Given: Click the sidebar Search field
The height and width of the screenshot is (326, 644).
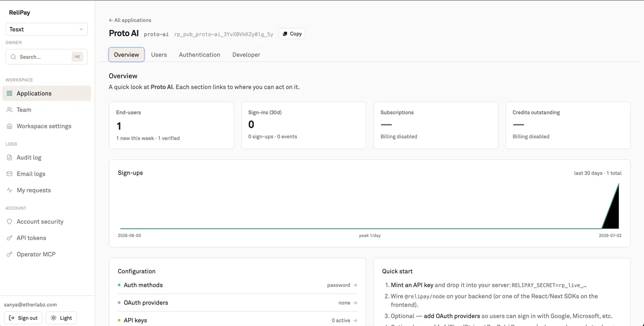Looking at the screenshot, I should [x=46, y=57].
